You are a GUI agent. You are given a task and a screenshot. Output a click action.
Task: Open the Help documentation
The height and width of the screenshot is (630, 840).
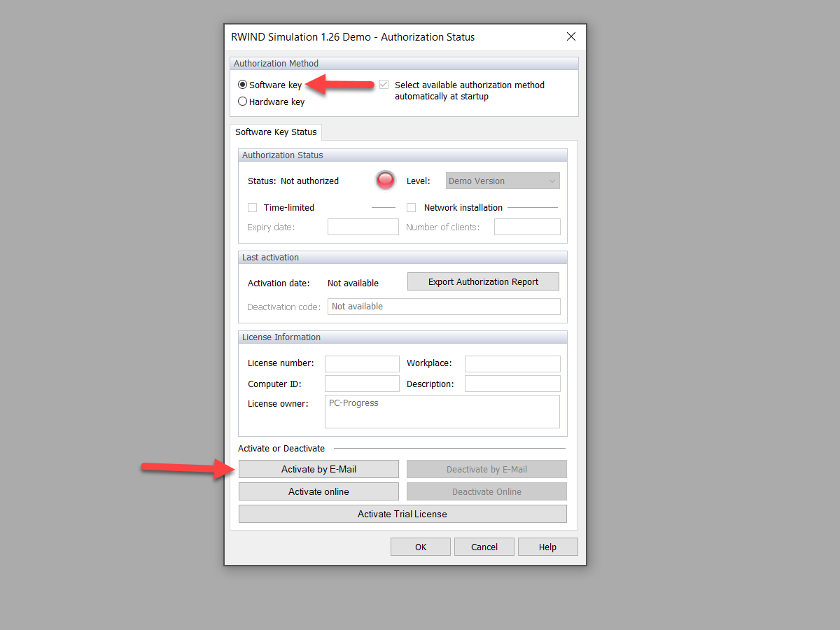tap(547, 546)
